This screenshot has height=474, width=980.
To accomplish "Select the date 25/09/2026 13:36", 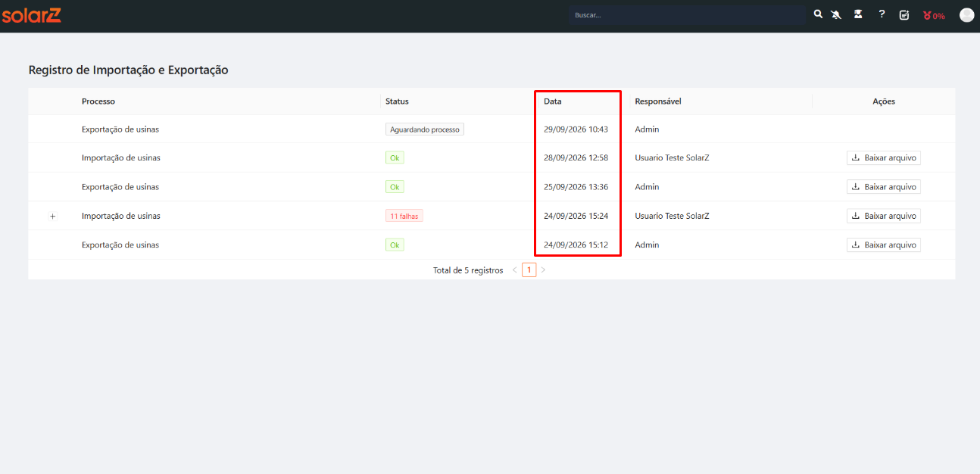I will [x=576, y=187].
